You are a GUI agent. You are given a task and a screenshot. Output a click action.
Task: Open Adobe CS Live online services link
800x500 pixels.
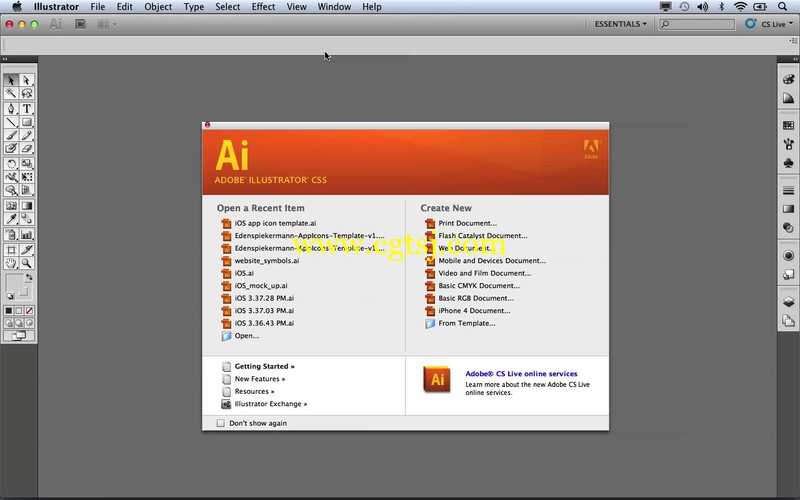point(521,373)
